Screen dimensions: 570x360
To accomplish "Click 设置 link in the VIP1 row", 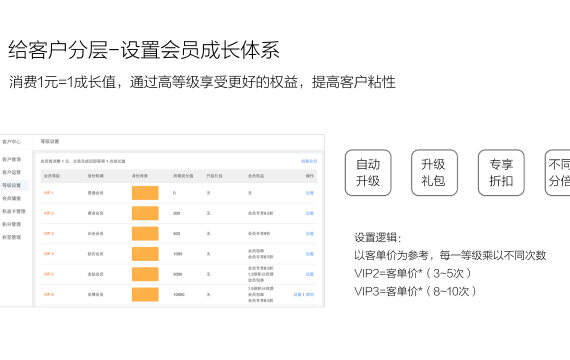I will [x=310, y=193].
